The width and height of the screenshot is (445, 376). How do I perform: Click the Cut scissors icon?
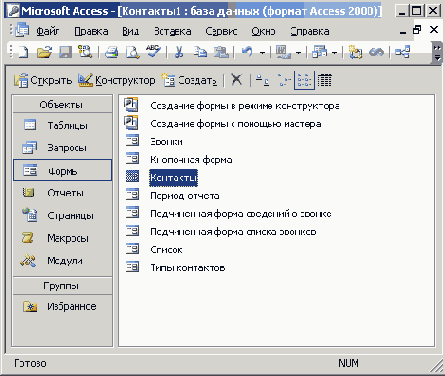click(179, 52)
